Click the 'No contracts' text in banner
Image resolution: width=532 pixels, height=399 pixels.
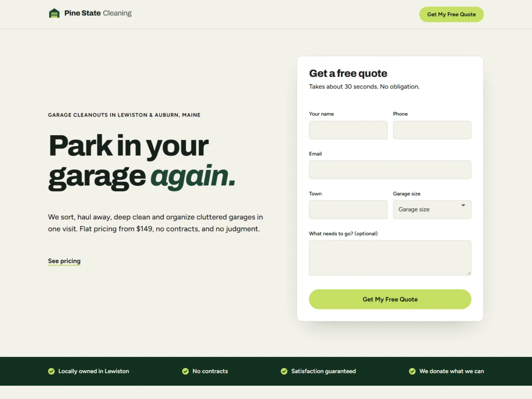click(210, 371)
